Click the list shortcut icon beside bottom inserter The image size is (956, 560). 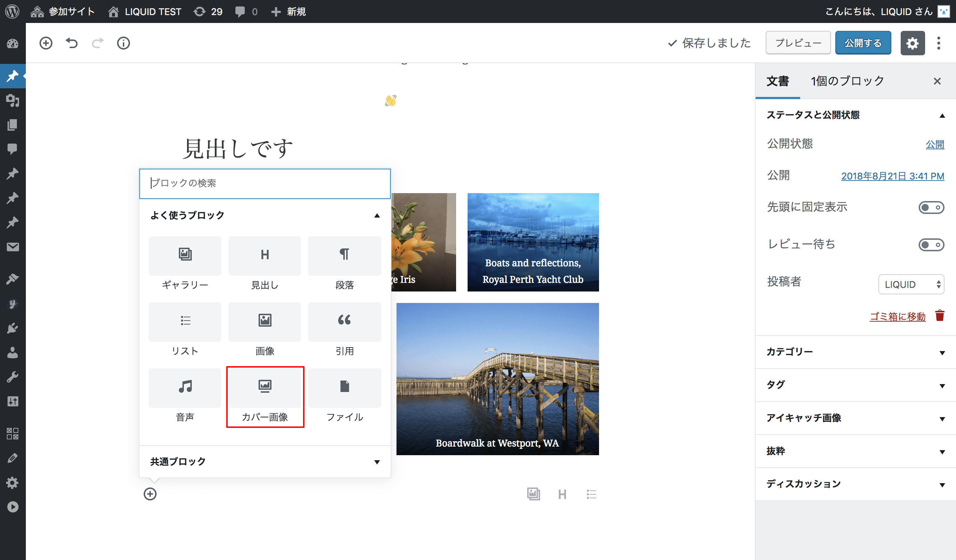[x=591, y=494]
